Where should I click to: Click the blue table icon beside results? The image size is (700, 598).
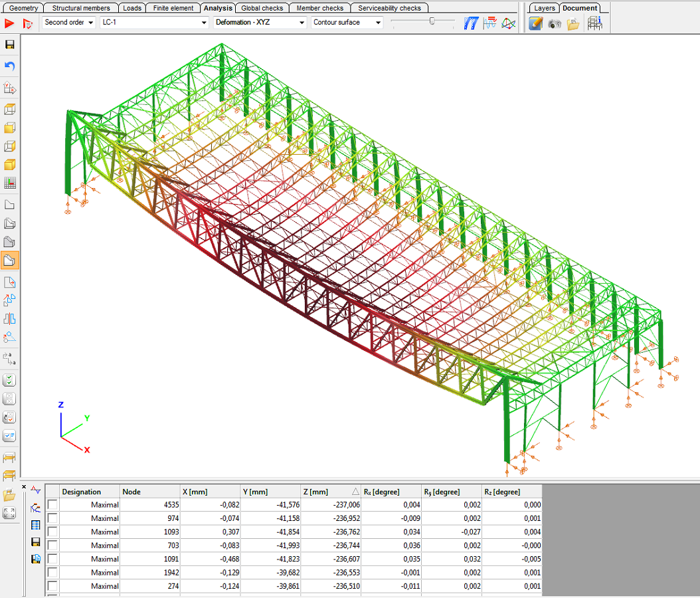pos(36,525)
